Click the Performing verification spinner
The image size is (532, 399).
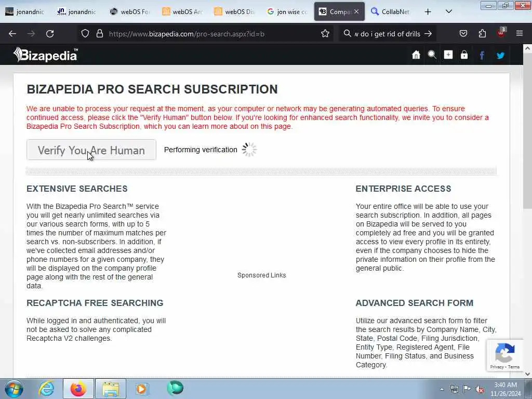(x=249, y=150)
